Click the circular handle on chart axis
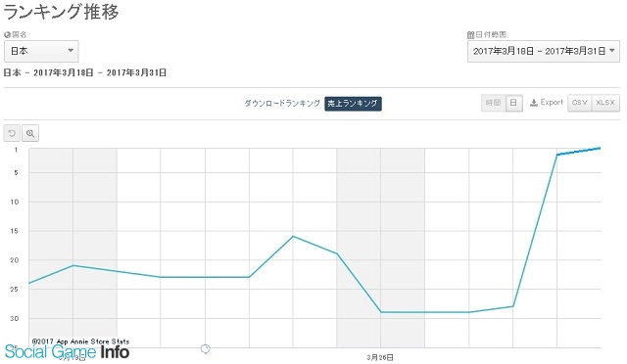 (x=205, y=348)
